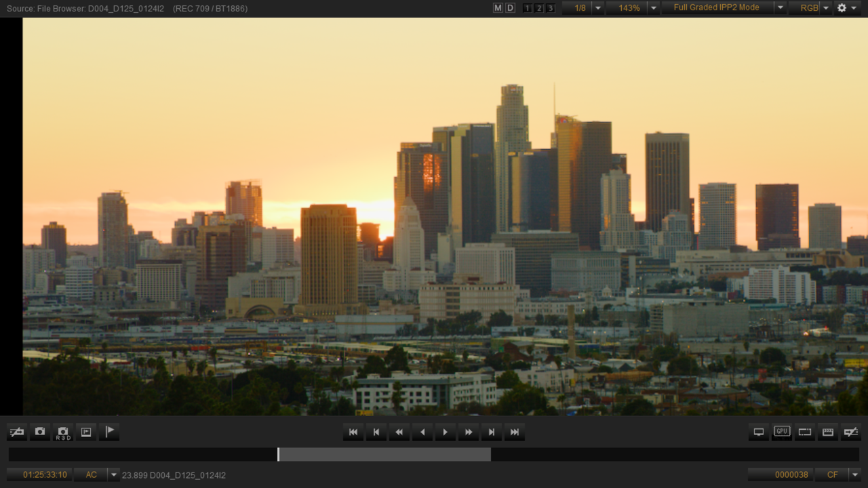Select the A/B compare loop icon

pyautogui.click(x=16, y=432)
